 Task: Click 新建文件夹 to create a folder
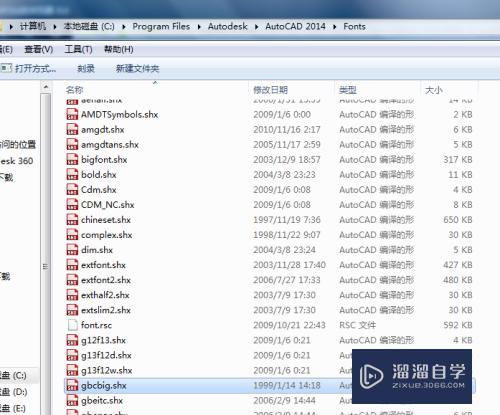coord(137,69)
